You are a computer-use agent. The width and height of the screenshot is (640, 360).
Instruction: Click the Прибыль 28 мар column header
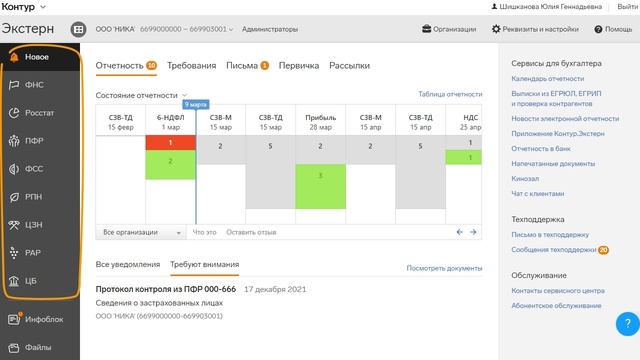320,122
